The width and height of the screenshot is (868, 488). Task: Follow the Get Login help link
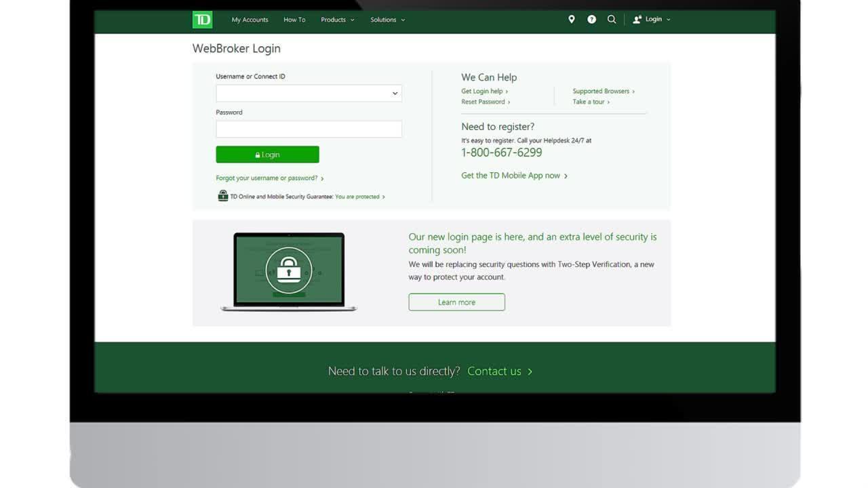(484, 91)
